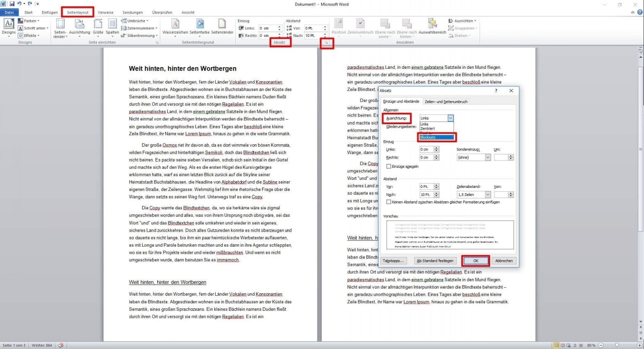
Task: Open the Spalten columns menu
Action: 112,28
